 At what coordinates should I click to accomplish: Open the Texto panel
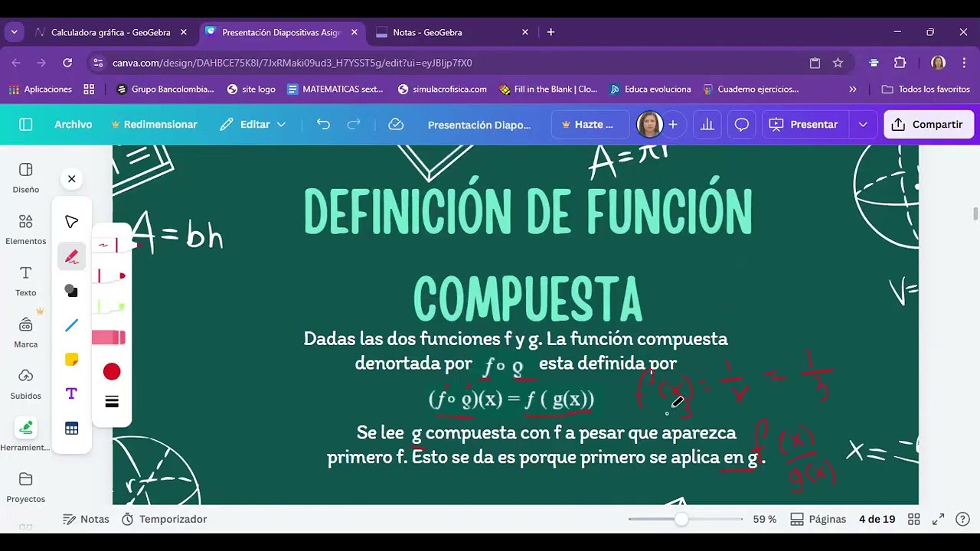pyautogui.click(x=25, y=281)
